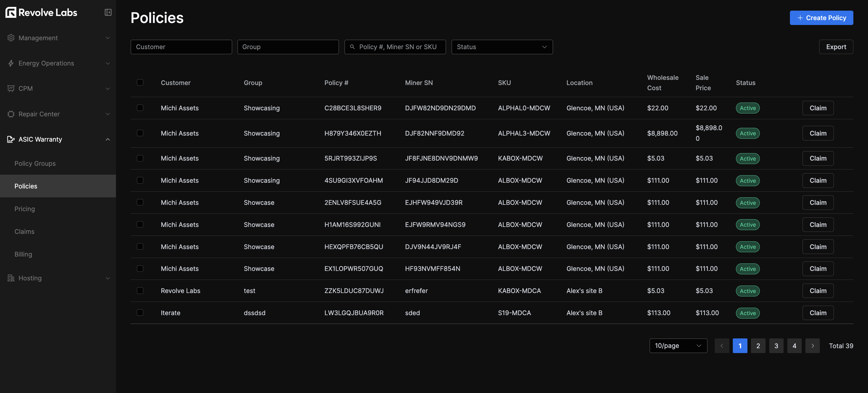Screen dimensions: 868x393
Task: Go to next page with right arrow
Action: pos(812,346)
